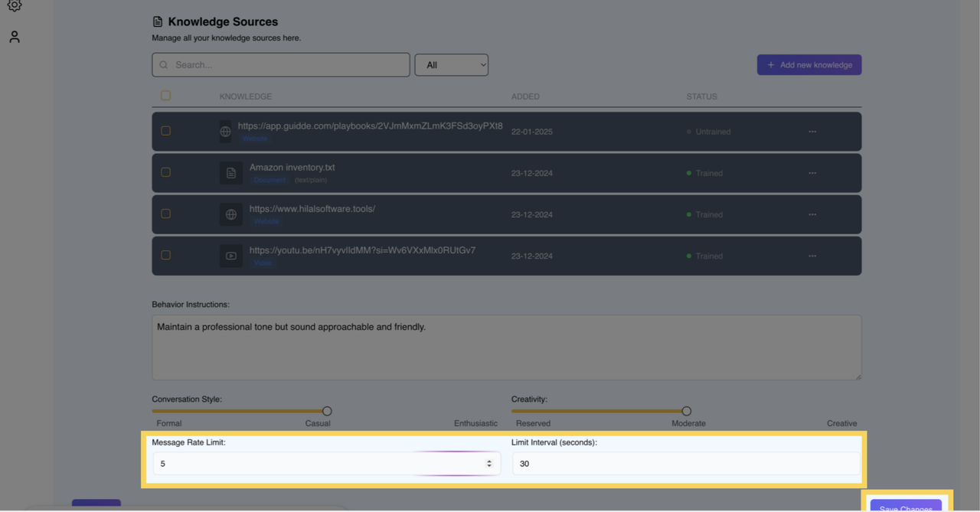Click Add new knowledge button
This screenshot has width=980, height=512.
(809, 65)
